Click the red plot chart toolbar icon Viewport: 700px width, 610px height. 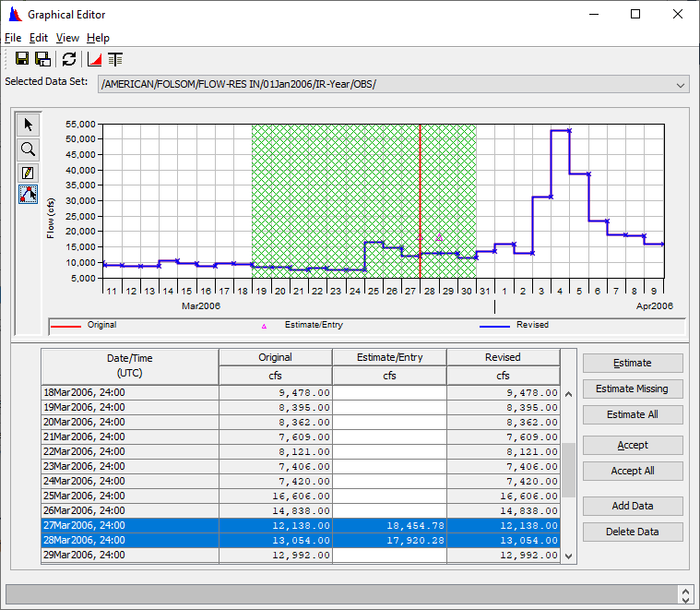pos(95,59)
